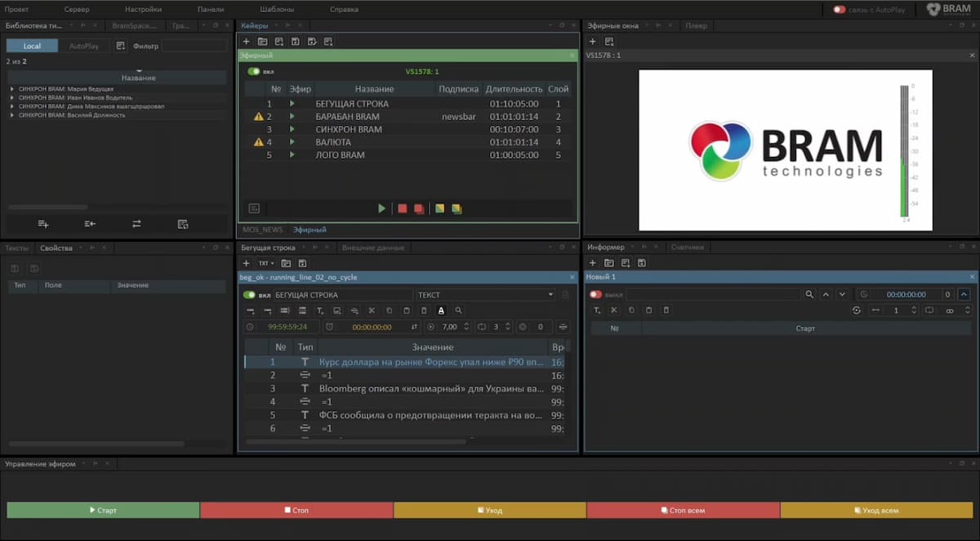Expand СИНХРОН BRAM: Иван Иванов Водитель item
Image resolution: width=980 pixels, height=541 pixels.
pyautogui.click(x=12, y=97)
